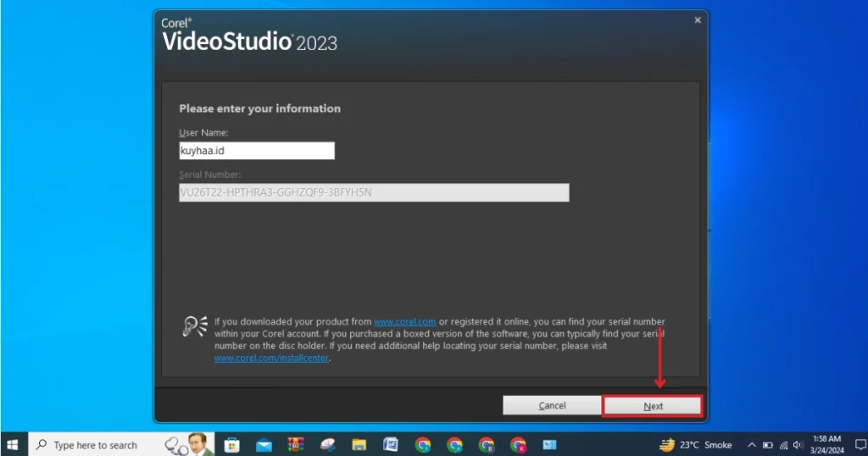Open the www.corel.com link
868x456 pixels.
(404, 321)
